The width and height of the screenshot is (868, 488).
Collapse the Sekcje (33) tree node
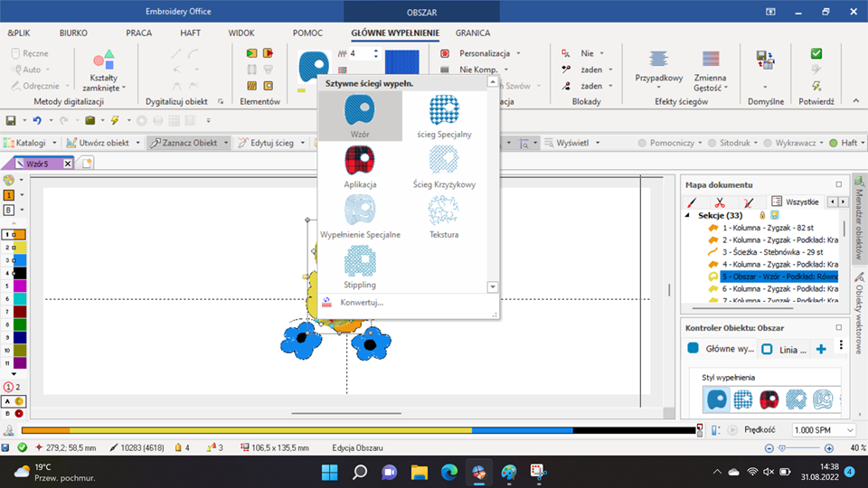pos(689,216)
